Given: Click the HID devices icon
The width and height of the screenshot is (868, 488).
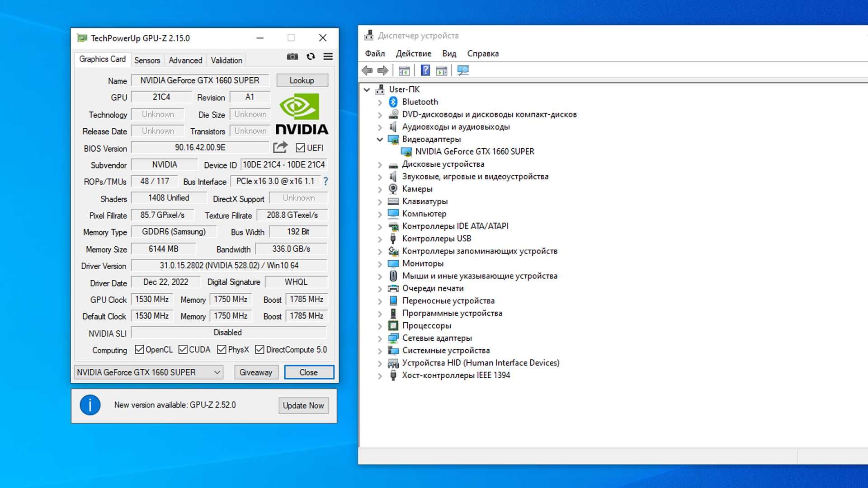Looking at the screenshot, I should pos(393,363).
